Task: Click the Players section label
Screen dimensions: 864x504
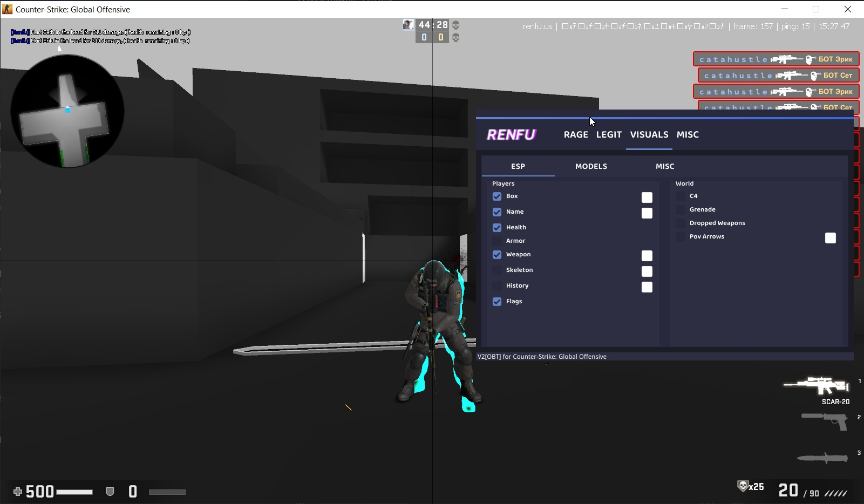Action: [x=503, y=183]
